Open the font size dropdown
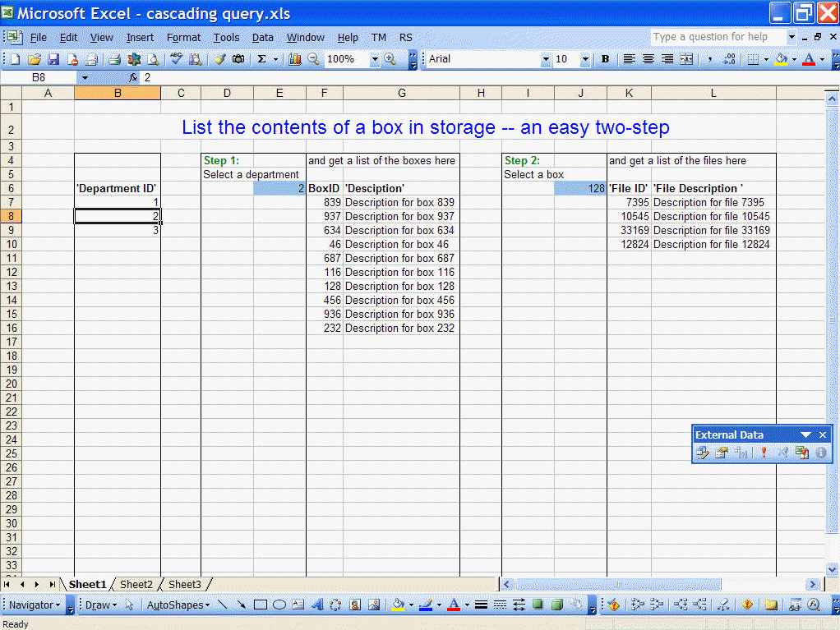 point(585,59)
